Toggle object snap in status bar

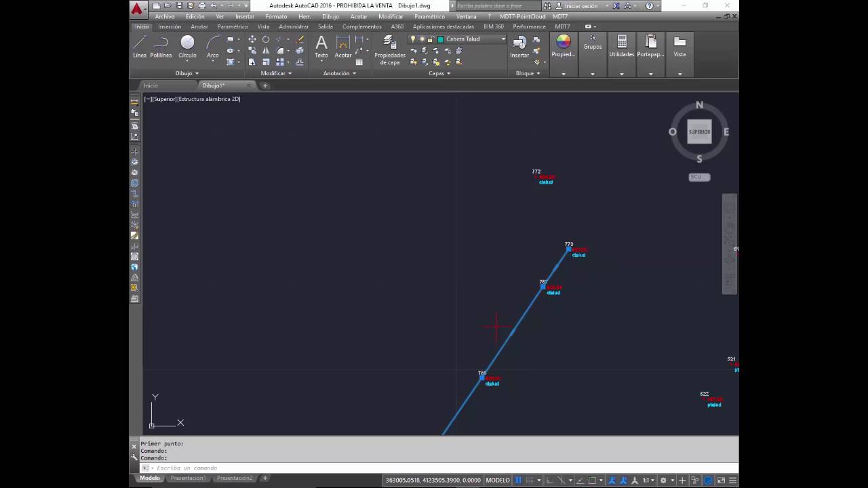pyautogui.click(x=593, y=480)
